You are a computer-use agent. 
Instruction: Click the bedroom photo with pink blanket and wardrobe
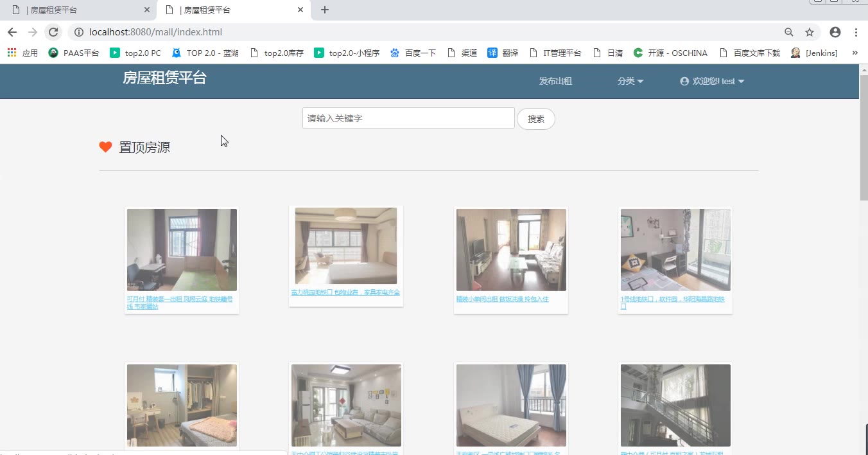(x=182, y=406)
